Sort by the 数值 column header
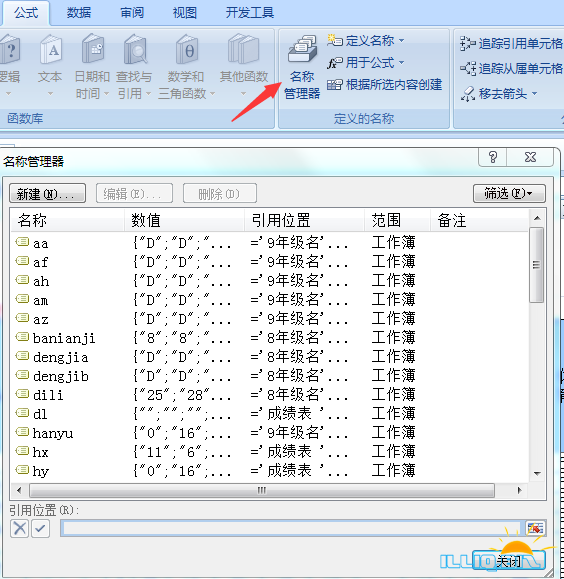Screen dimensions: 564x579 184,220
